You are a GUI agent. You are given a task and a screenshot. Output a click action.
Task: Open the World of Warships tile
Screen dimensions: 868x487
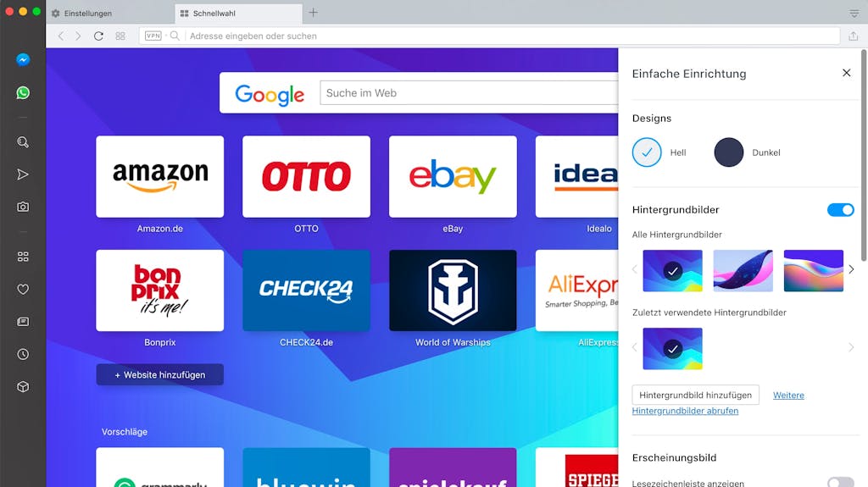pyautogui.click(x=453, y=291)
